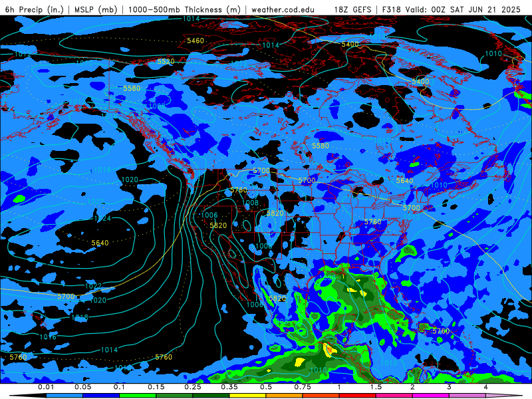The image size is (532, 399).
Task: Click the '5520' thickness contour label
Action: pos(166,61)
